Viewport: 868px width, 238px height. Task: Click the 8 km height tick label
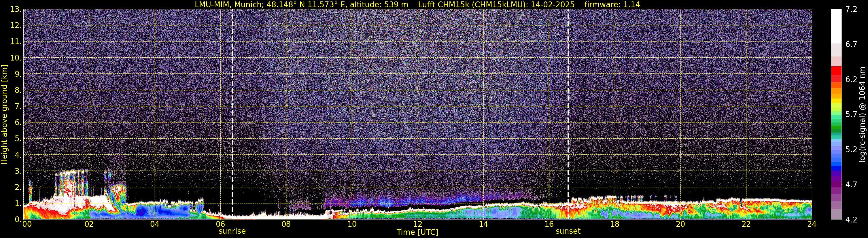(18, 90)
